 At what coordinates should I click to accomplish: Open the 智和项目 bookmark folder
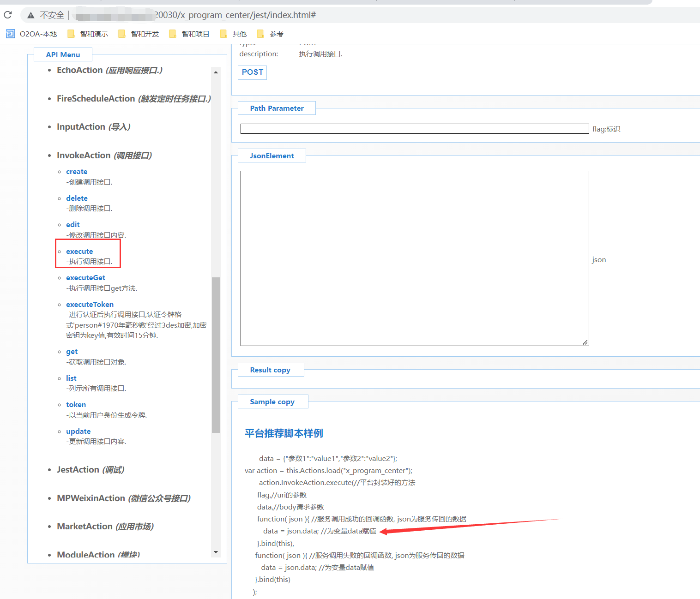click(x=190, y=34)
